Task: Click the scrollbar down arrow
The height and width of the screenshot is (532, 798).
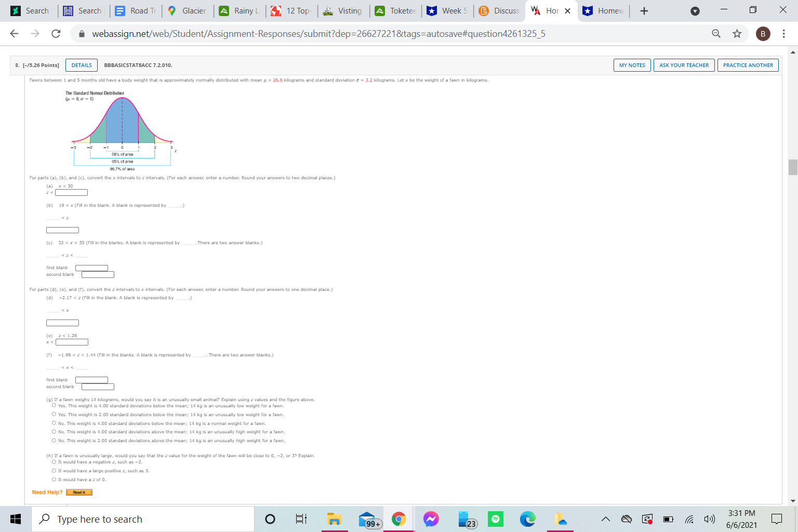Action: click(x=793, y=501)
